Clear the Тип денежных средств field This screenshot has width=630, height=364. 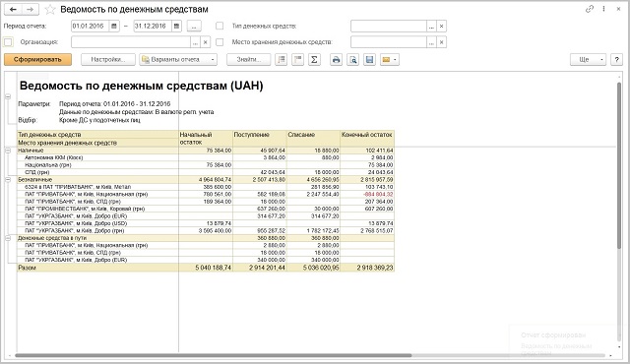click(x=442, y=27)
